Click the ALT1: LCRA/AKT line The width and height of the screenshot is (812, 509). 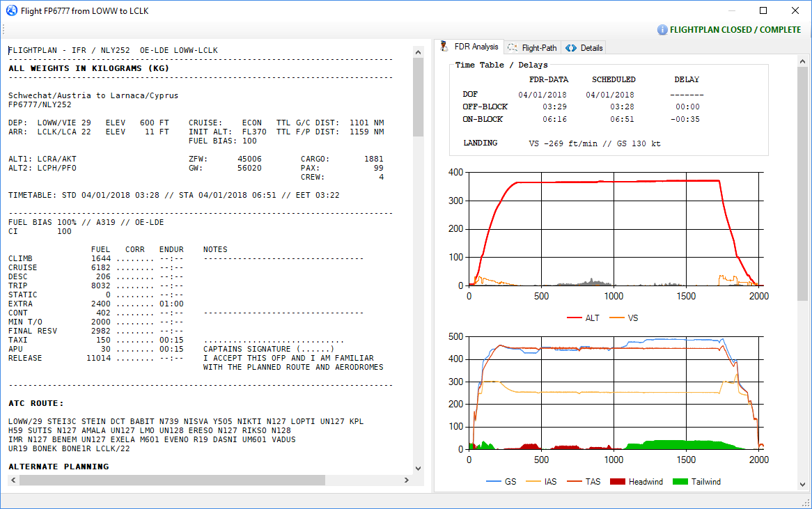[42, 159]
